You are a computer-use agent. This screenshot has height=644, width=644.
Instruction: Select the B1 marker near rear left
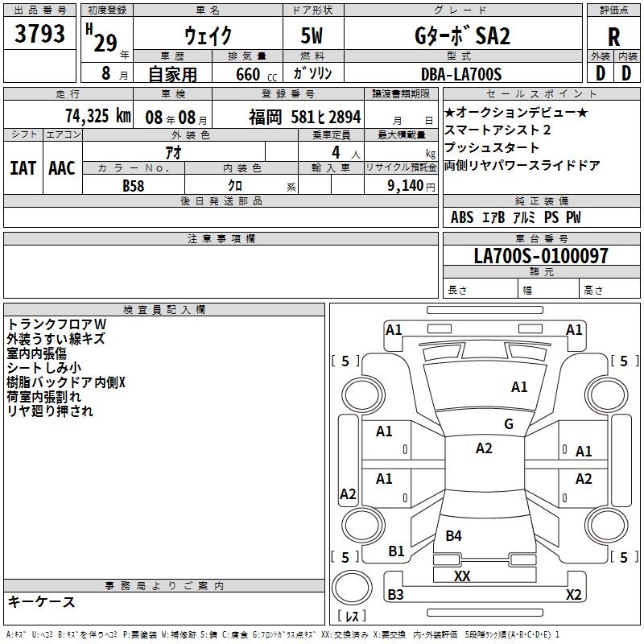(396, 551)
